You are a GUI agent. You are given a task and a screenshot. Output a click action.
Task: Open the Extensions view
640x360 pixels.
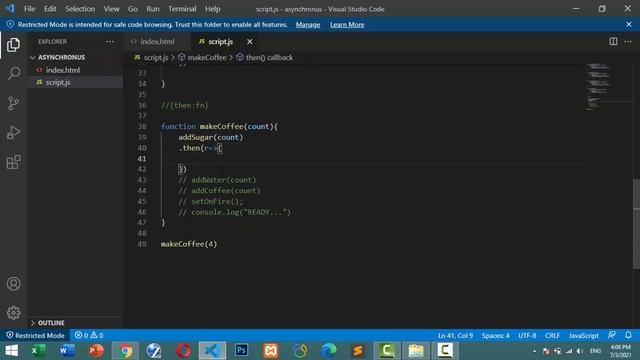coord(13,162)
